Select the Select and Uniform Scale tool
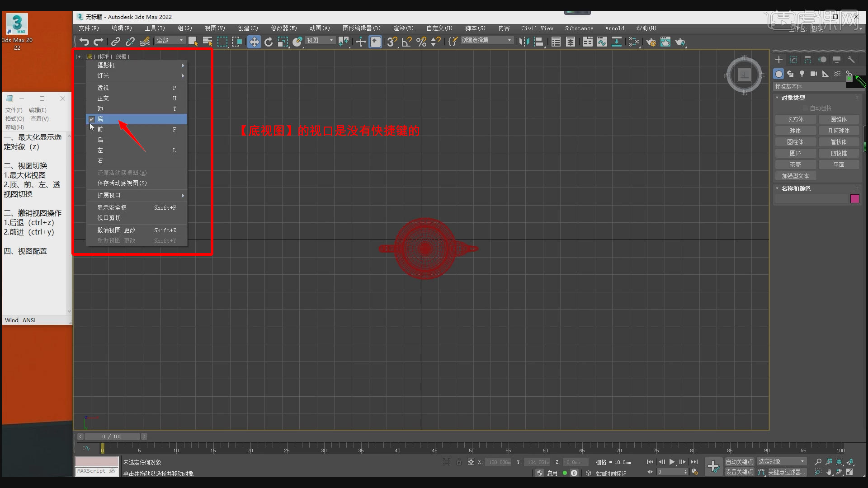Viewport: 868px width, 488px height. 283,42
